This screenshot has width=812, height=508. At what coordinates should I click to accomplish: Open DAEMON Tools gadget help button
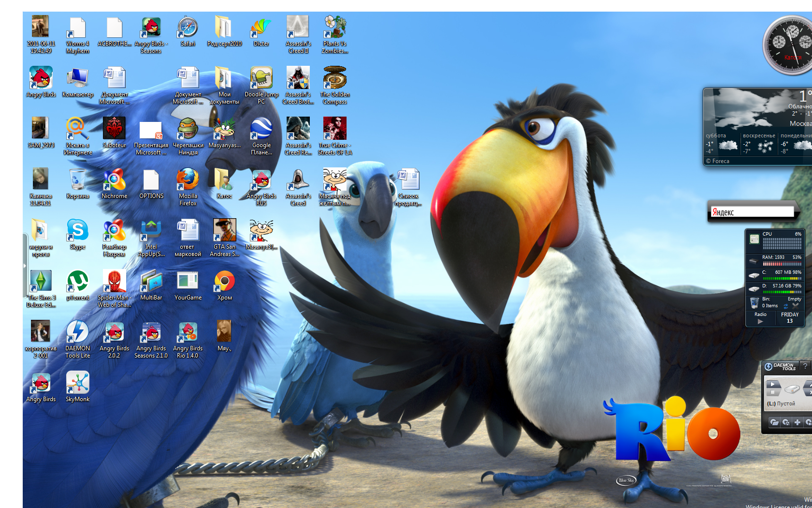pos(805,366)
